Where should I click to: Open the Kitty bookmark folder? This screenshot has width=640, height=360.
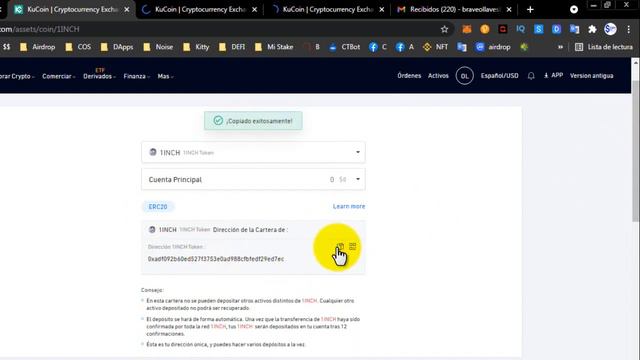[x=196, y=47]
